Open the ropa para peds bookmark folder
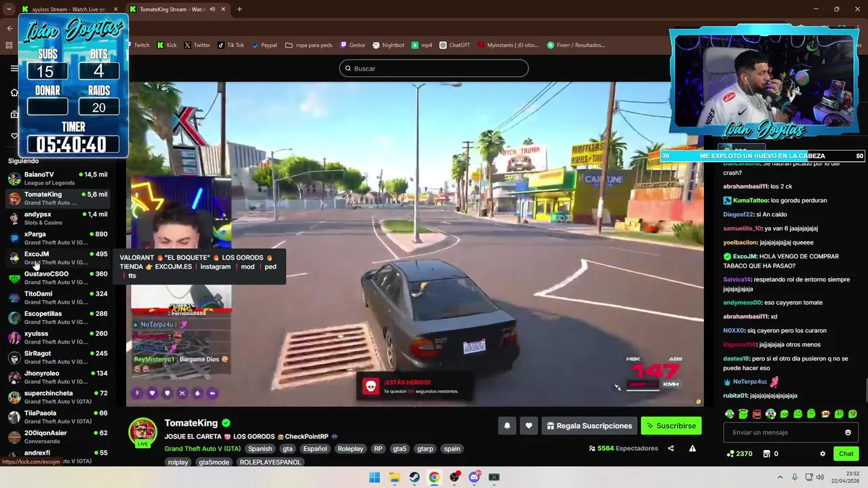Viewport: 868px width, 488px height. pos(309,45)
